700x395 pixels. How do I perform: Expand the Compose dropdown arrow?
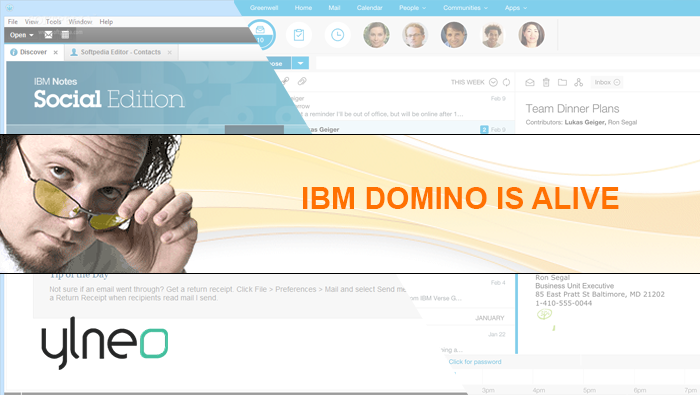pyautogui.click(x=300, y=63)
